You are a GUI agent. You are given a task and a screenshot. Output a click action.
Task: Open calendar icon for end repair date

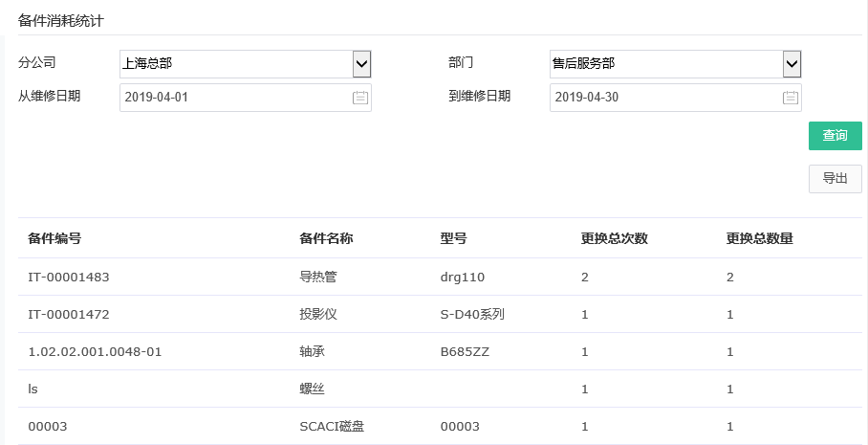pos(790,97)
